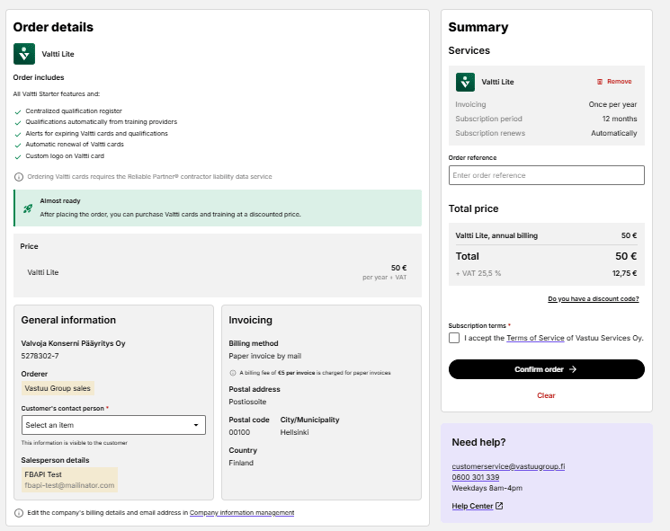Image resolution: width=670 pixels, height=531 pixels.
Task: Confirm the order
Action: 547,369
